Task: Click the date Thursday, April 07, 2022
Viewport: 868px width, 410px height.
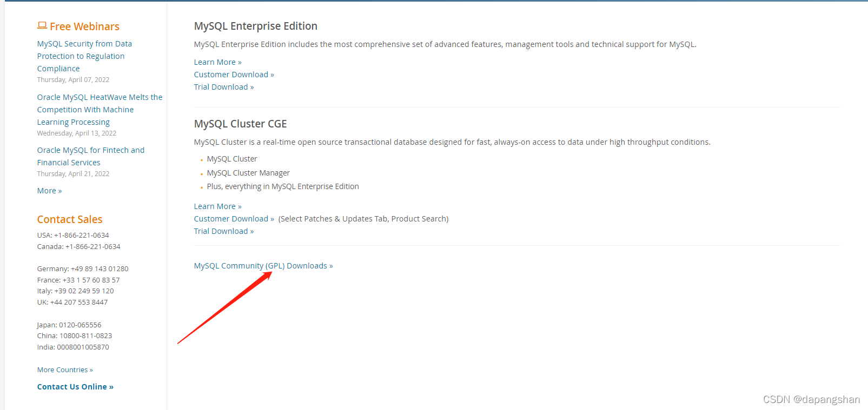Action: coord(73,80)
